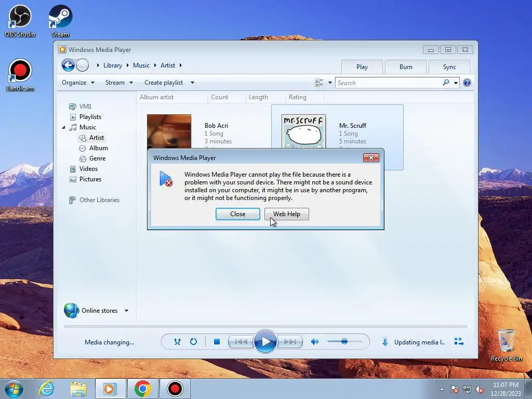Switch to Now Playing view icon
Viewport: 532px width, 399px height.
click(459, 342)
